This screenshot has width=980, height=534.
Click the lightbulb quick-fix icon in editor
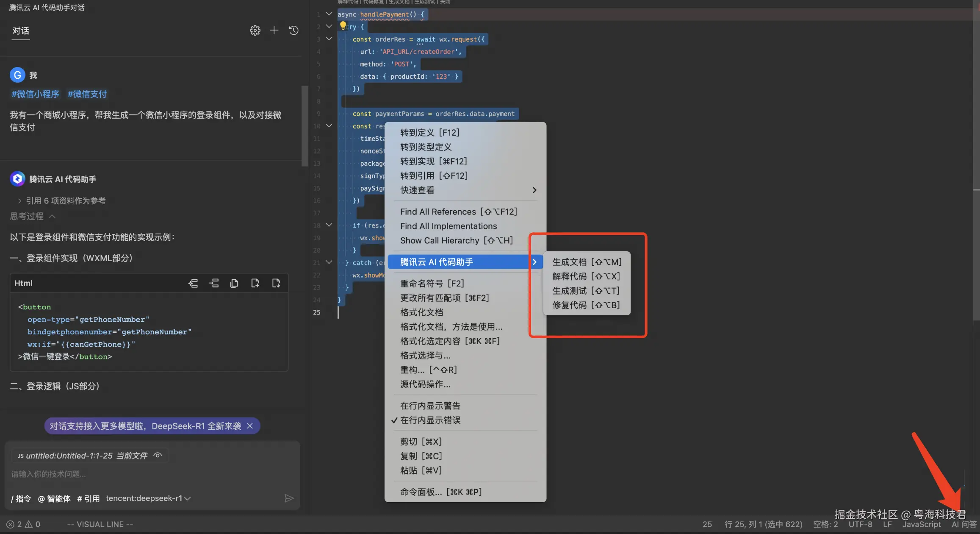[x=343, y=26]
